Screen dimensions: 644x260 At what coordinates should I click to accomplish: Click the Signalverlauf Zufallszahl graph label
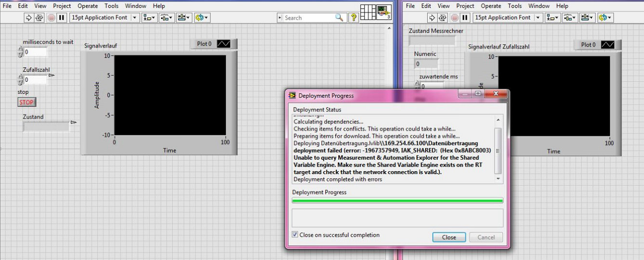[x=499, y=47]
